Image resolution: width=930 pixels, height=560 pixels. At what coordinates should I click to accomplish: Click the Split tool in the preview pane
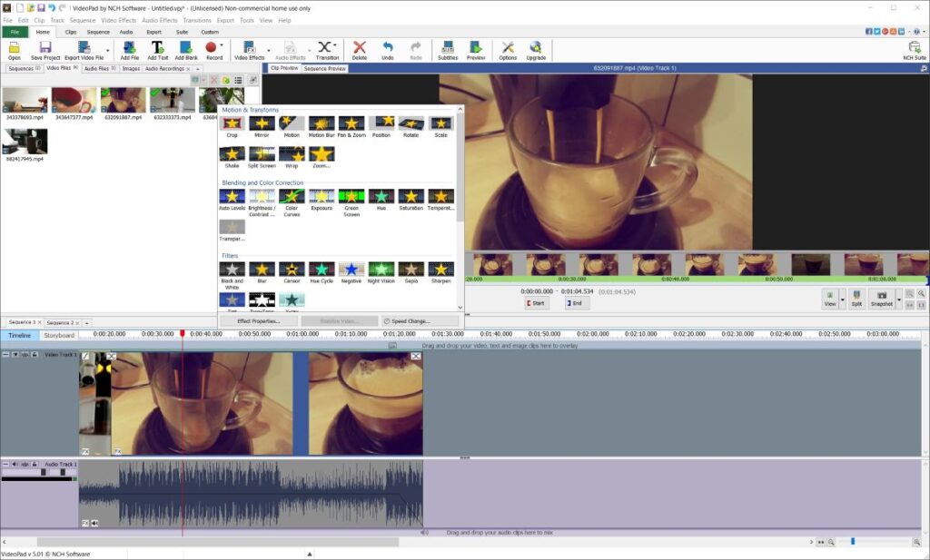[857, 298]
